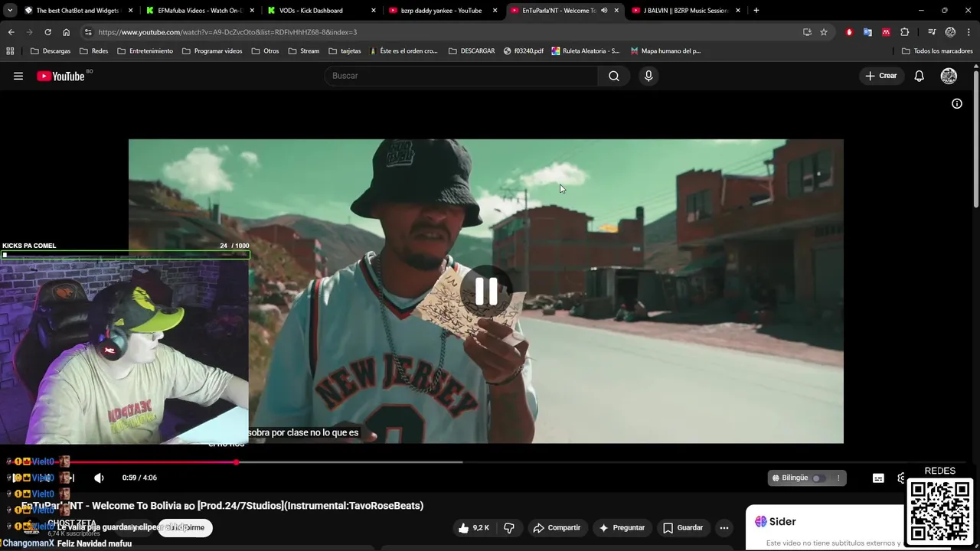Pause the video with the center pause button
Screen dimensions: 980x551
click(x=486, y=291)
